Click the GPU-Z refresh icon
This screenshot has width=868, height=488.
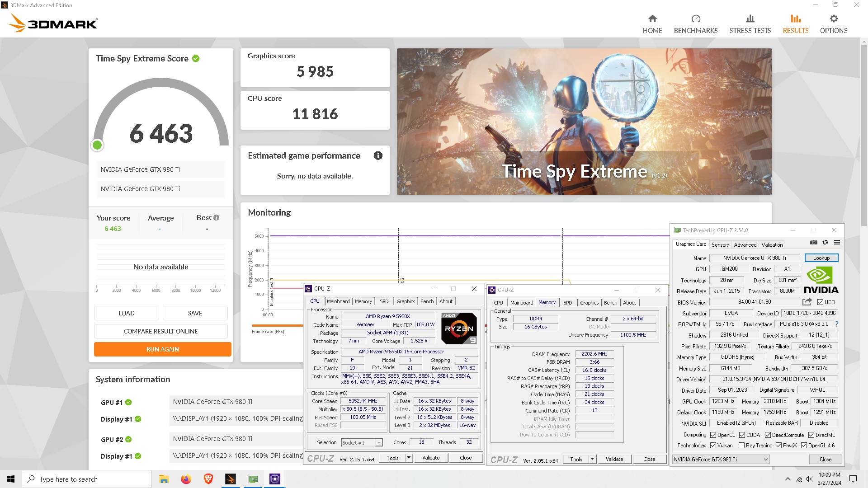tap(825, 243)
